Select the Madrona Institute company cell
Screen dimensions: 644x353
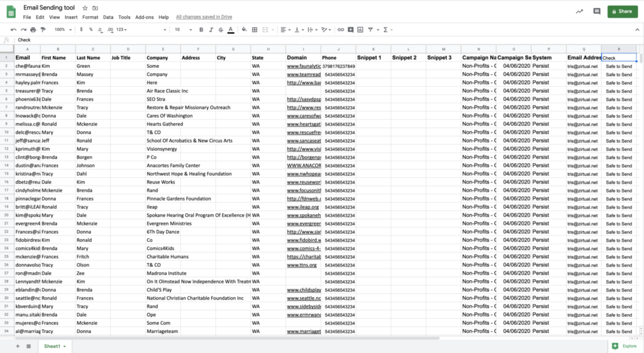(163, 273)
